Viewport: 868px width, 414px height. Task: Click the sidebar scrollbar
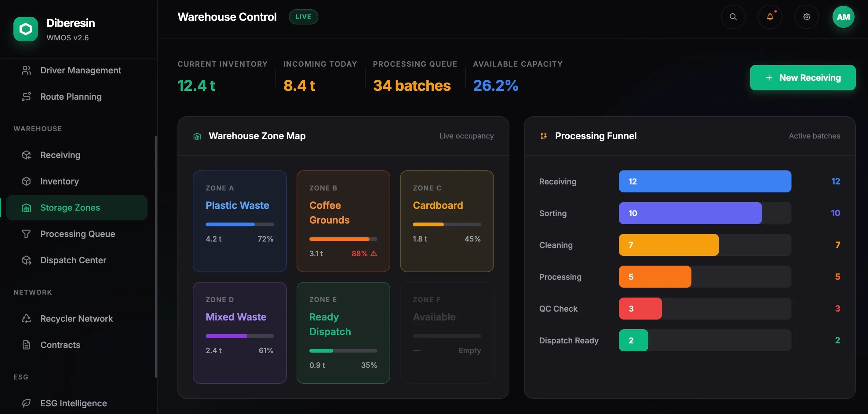[156, 257]
